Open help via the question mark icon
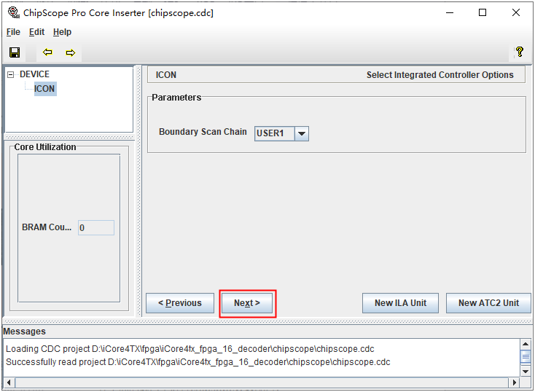 tap(519, 52)
